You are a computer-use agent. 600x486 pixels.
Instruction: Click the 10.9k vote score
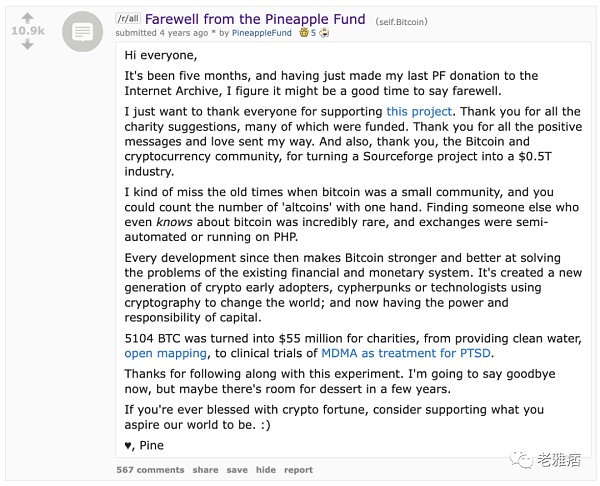tap(27, 31)
